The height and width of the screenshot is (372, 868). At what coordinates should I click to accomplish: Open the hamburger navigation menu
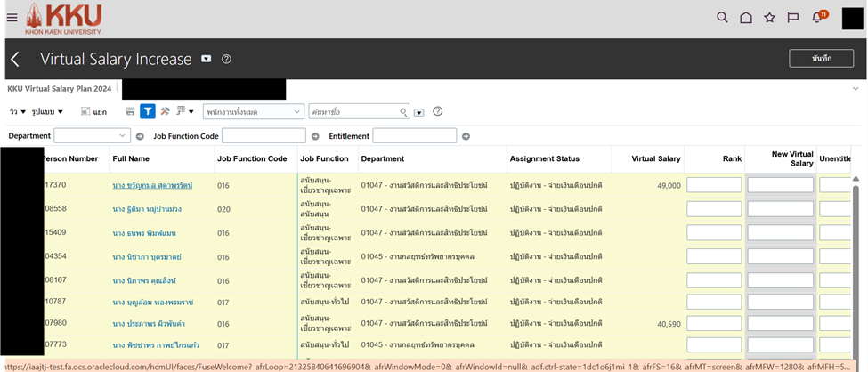pyautogui.click(x=12, y=17)
